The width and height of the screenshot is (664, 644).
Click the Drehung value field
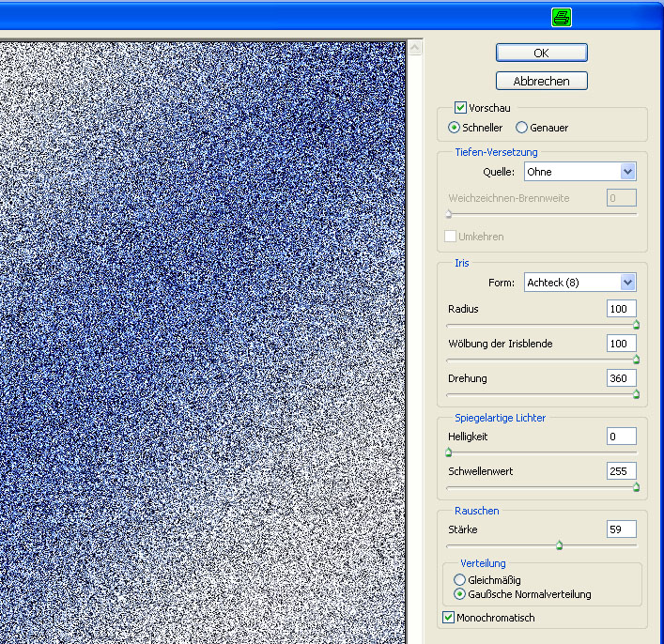(x=621, y=378)
